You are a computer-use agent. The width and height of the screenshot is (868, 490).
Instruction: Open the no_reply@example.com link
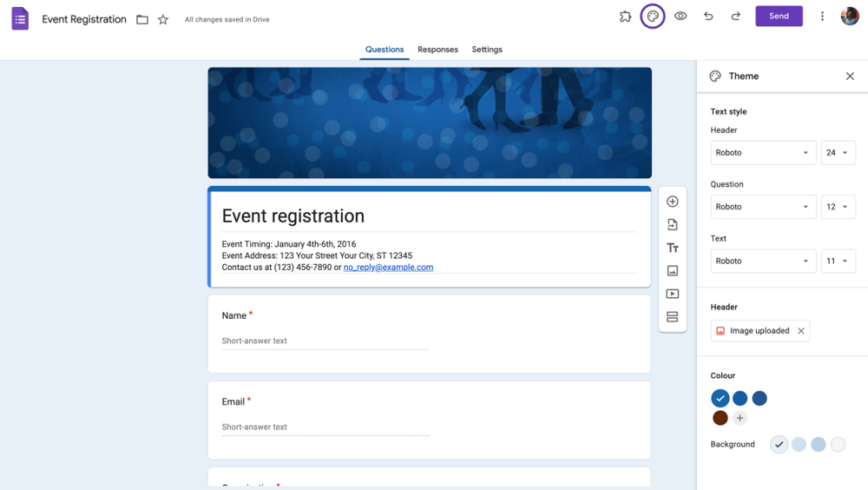[x=388, y=268]
